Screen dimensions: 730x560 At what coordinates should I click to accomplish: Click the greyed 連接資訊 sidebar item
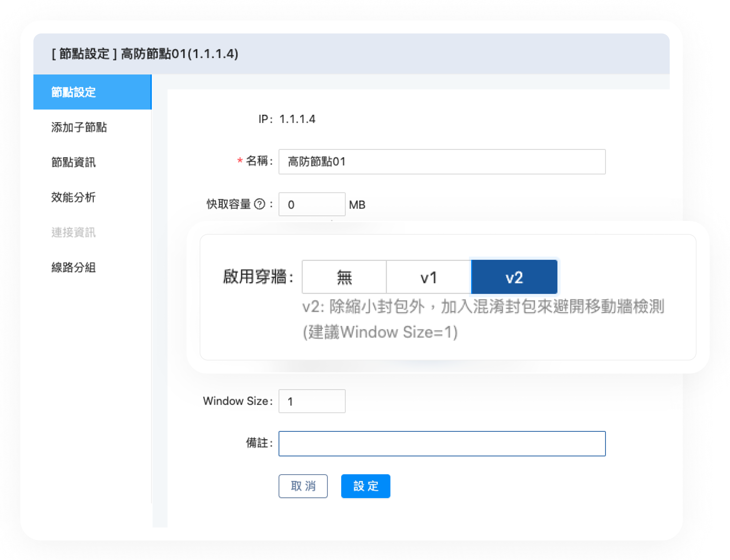74,232
